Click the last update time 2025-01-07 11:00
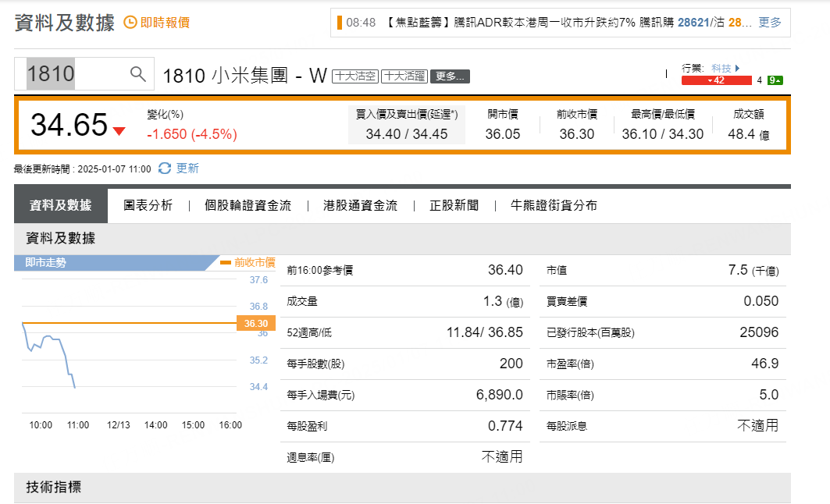The image size is (830, 504). [x=114, y=169]
